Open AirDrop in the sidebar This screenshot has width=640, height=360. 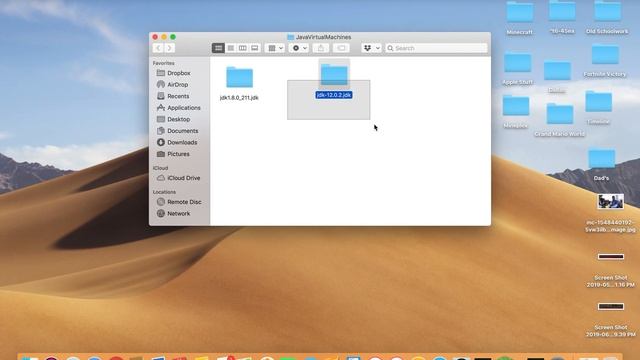(179, 84)
